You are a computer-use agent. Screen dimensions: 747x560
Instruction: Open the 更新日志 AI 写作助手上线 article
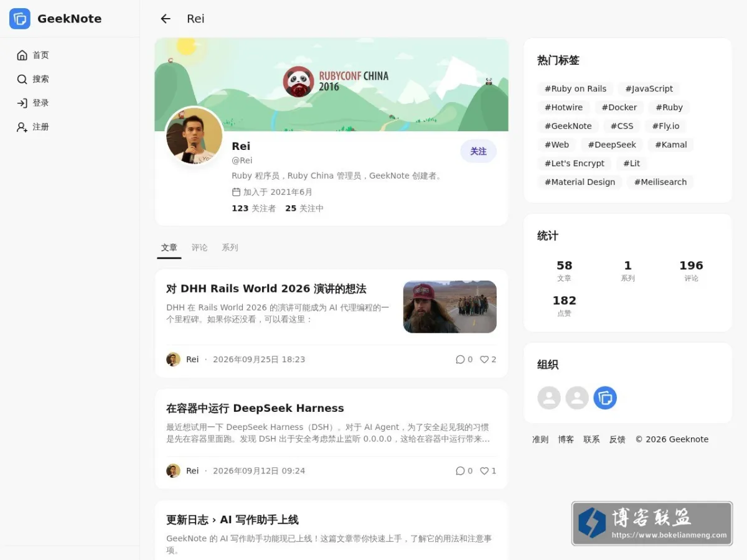(232, 520)
